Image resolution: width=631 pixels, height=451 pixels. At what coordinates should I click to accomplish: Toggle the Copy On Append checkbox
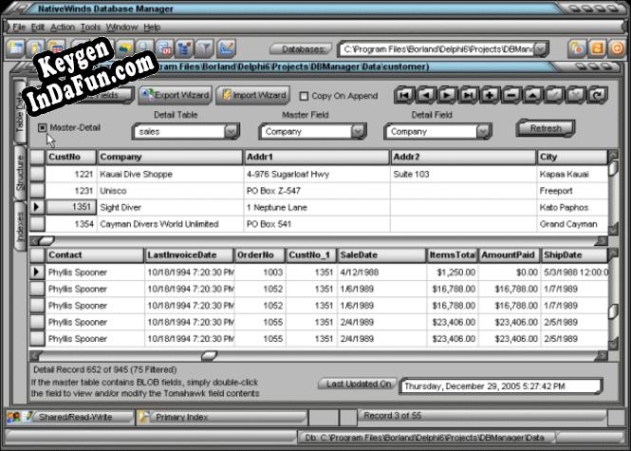tap(304, 96)
